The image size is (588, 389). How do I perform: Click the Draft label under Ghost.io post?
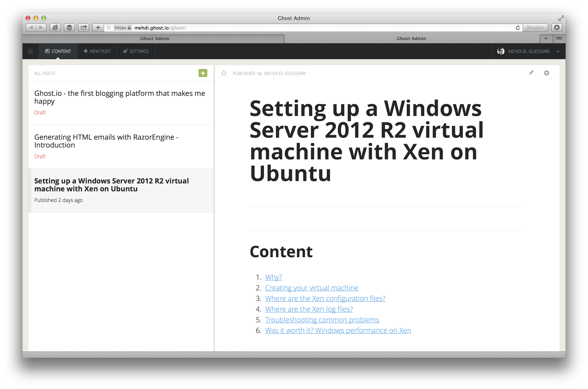coord(40,112)
